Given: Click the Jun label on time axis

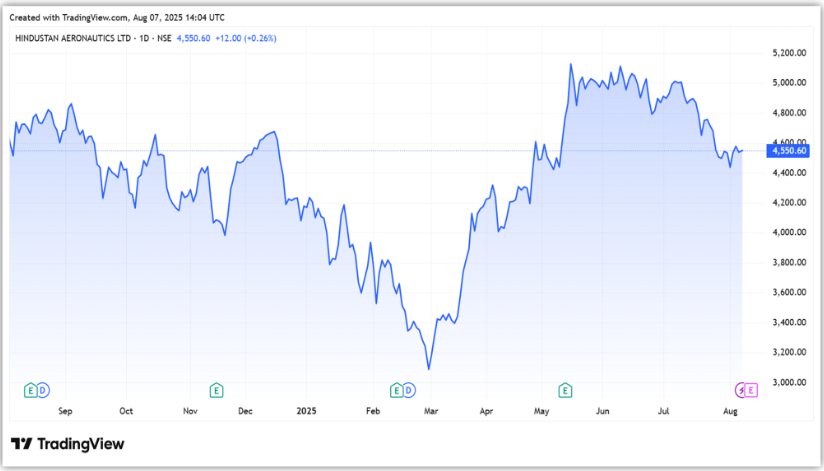Looking at the screenshot, I should pos(602,410).
